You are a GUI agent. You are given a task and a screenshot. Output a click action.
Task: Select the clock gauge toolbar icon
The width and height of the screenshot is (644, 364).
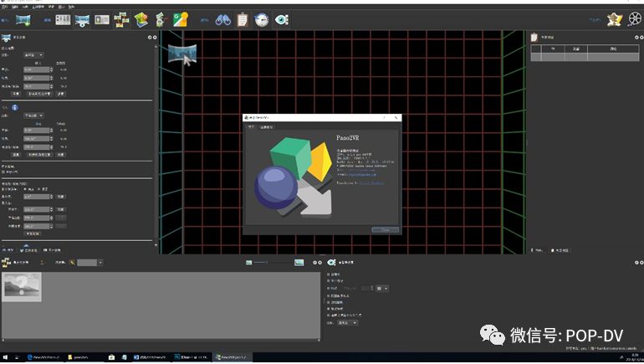click(x=262, y=20)
